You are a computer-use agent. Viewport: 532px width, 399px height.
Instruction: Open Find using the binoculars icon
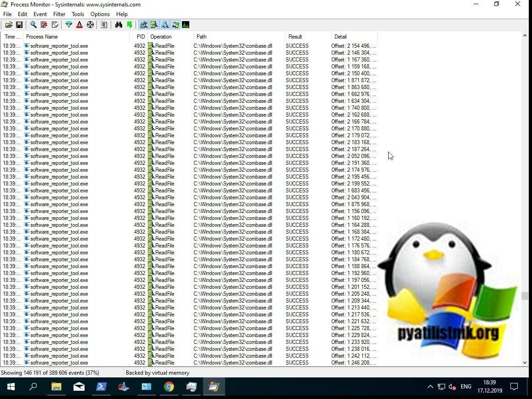(119, 25)
